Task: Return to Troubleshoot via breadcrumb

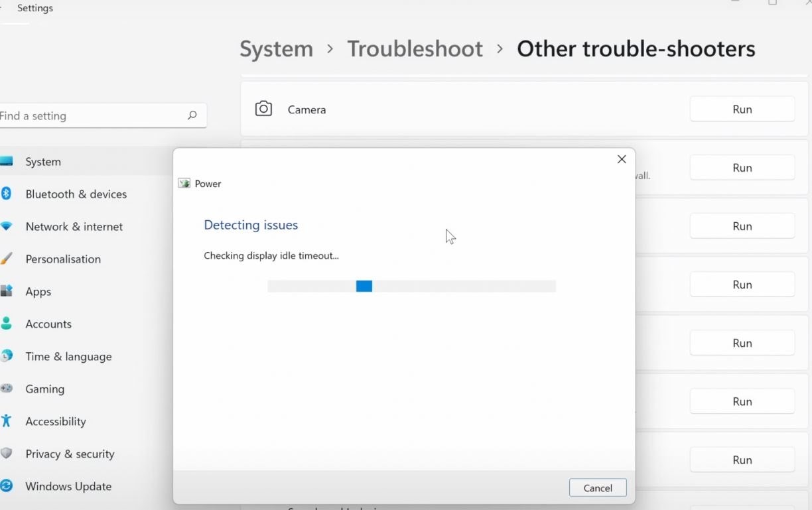Action: 415,49
